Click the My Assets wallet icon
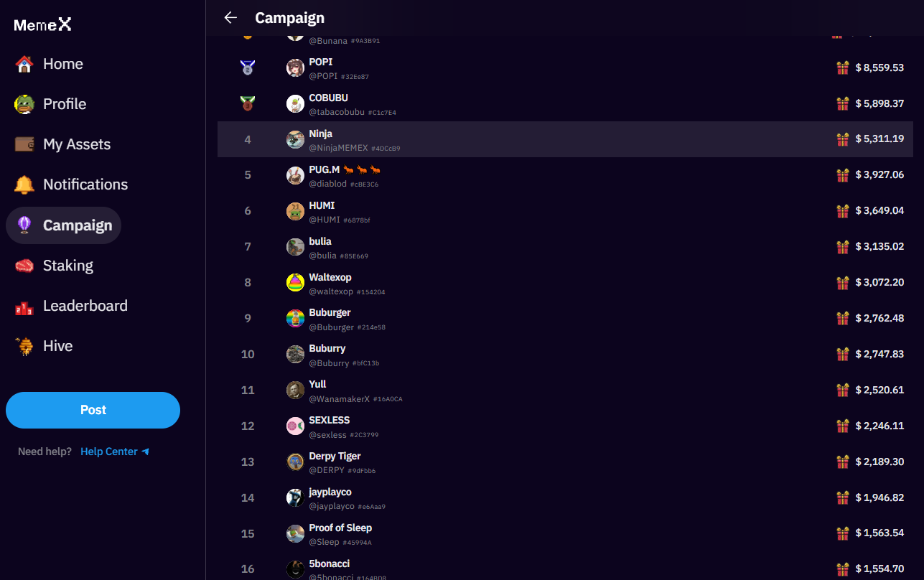Screen dimensions: 924x580 pos(24,144)
